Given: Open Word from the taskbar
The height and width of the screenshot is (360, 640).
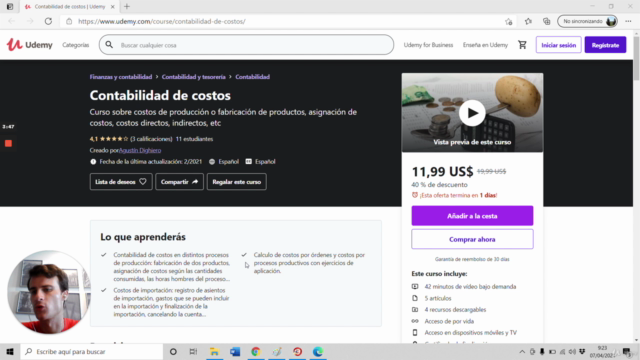Looking at the screenshot, I should pos(235,351).
